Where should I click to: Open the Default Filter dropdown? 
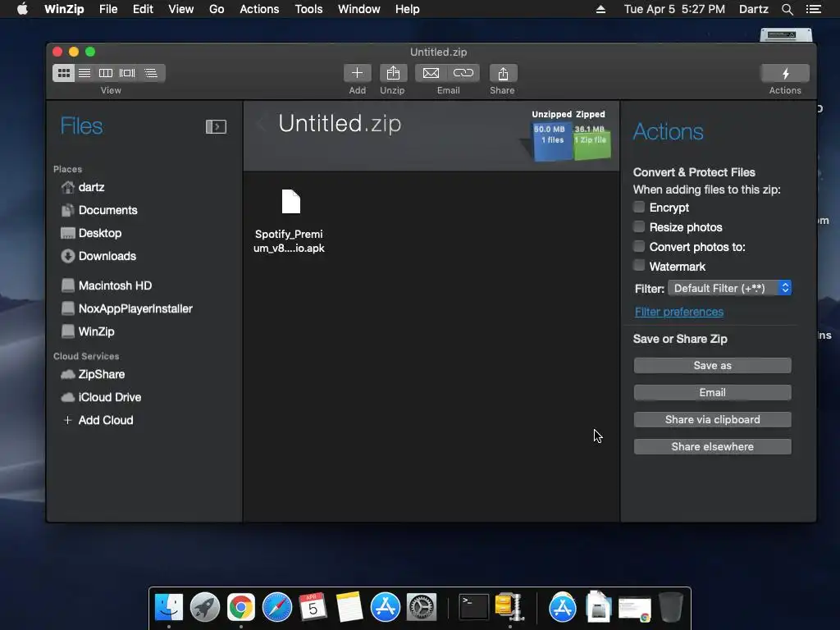(x=729, y=288)
